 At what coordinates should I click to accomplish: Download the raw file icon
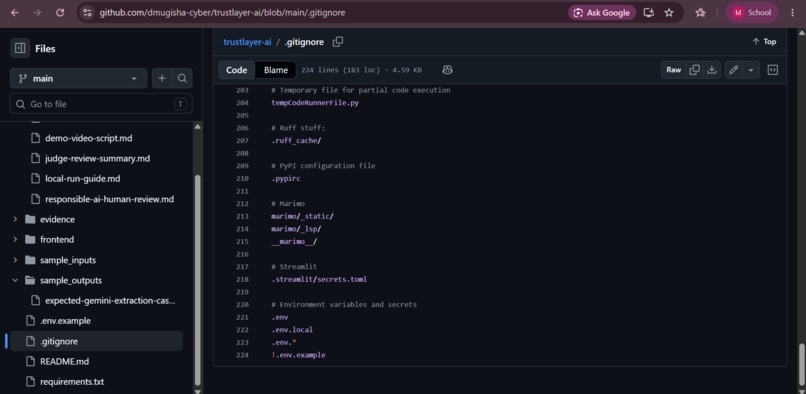711,70
